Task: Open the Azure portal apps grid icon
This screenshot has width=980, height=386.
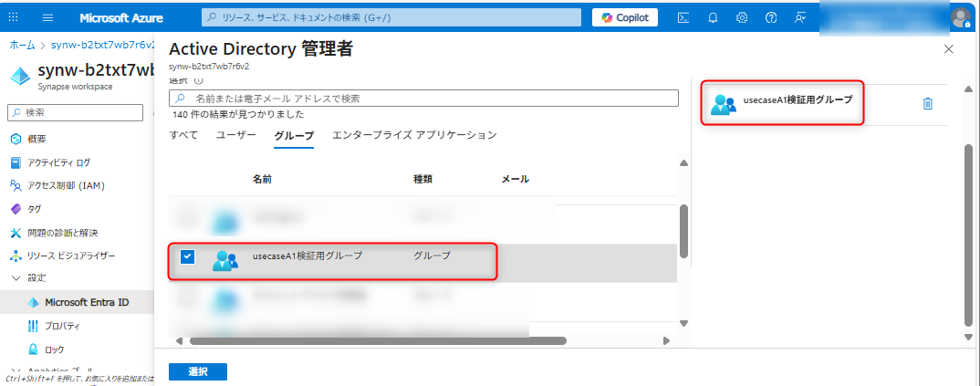Action: pos(13,17)
